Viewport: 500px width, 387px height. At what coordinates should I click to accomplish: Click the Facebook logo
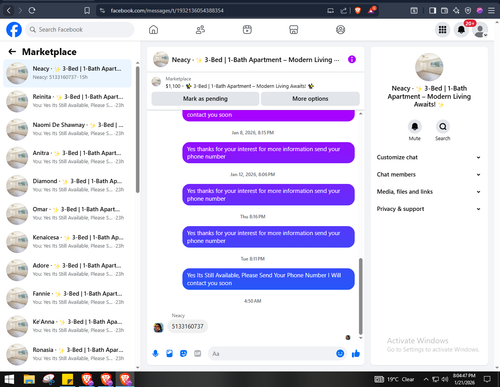14,30
